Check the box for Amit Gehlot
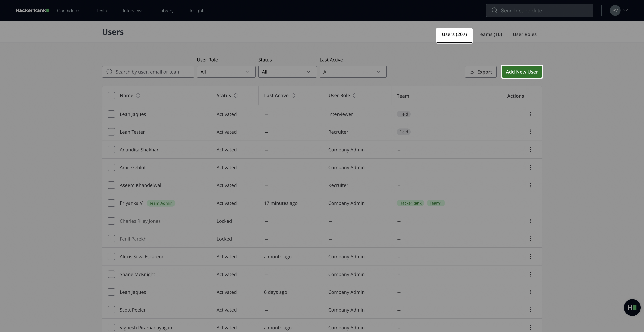This screenshot has width=644, height=332. pos(111,167)
